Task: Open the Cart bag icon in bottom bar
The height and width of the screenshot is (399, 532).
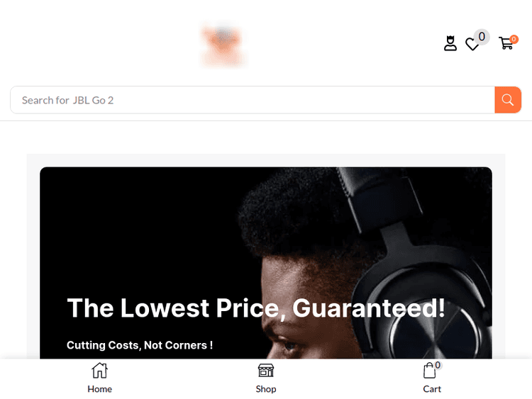Action: pyautogui.click(x=430, y=370)
